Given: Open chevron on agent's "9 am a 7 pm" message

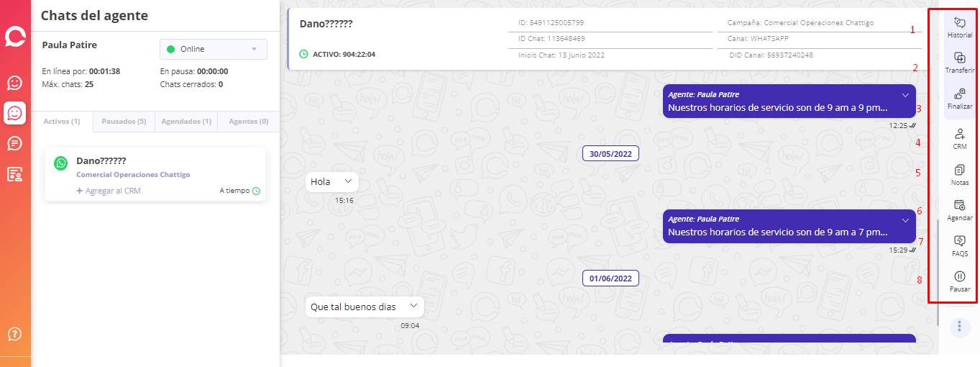Looking at the screenshot, I should tap(905, 219).
